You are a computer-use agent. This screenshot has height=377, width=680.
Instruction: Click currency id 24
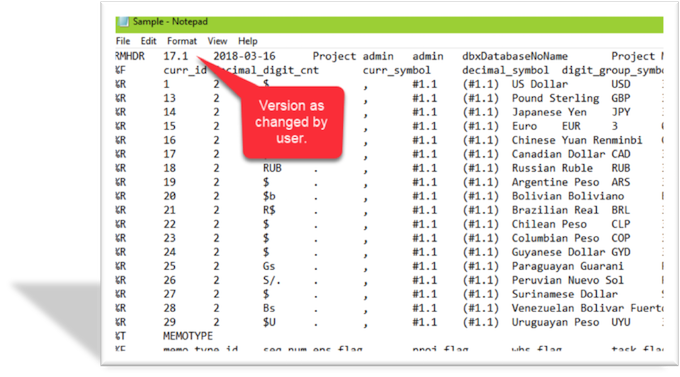point(170,252)
